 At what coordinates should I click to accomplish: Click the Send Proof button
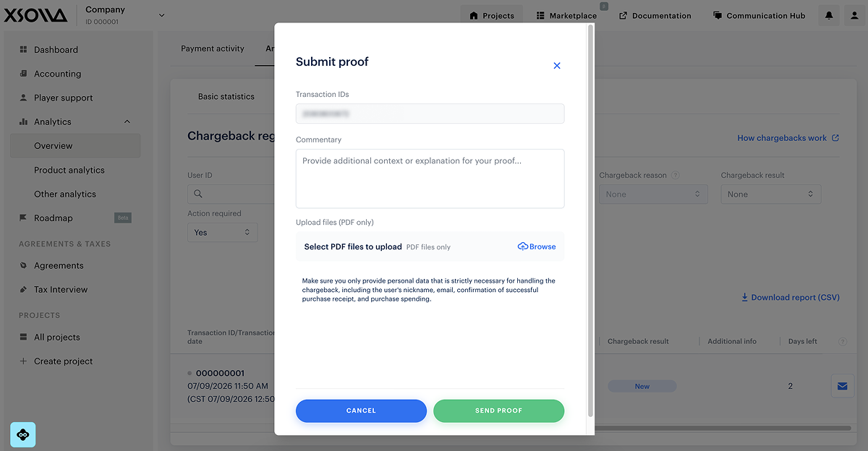pos(498,411)
